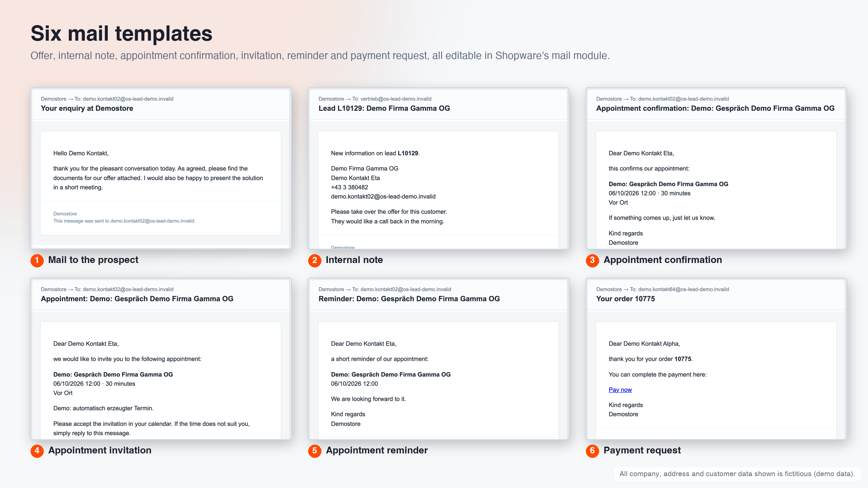This screenshot has height=488, width=868.
Task: Click 'Dear Demo Kontakt Alpha,' greeting
Action: point(644,344)
